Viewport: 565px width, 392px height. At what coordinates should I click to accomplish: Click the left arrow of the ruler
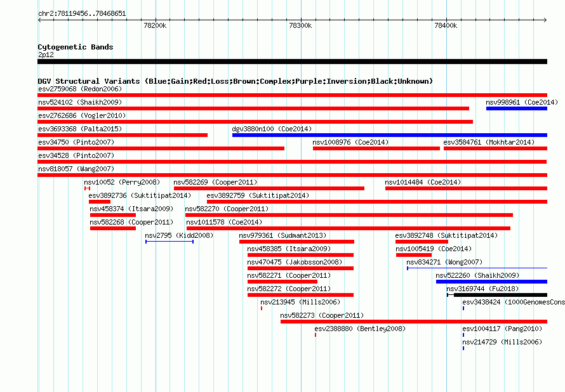(39, 20)
